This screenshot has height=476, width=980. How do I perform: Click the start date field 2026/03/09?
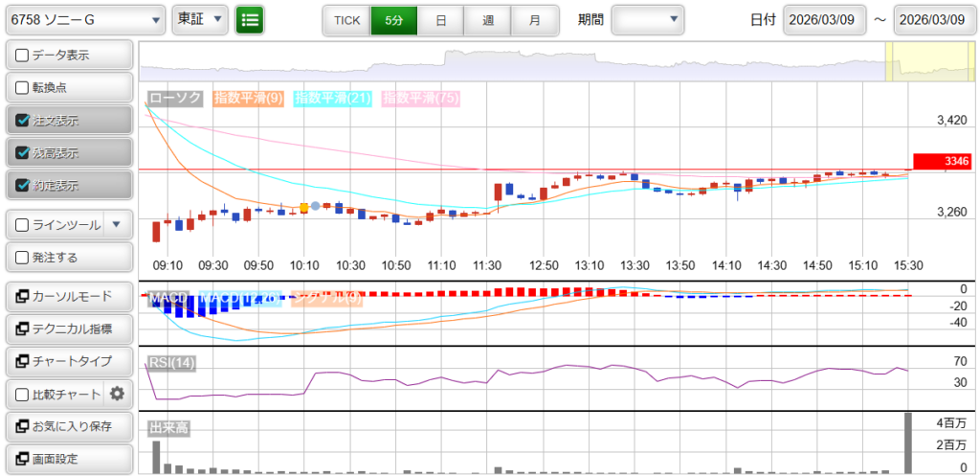pos(824,19)
